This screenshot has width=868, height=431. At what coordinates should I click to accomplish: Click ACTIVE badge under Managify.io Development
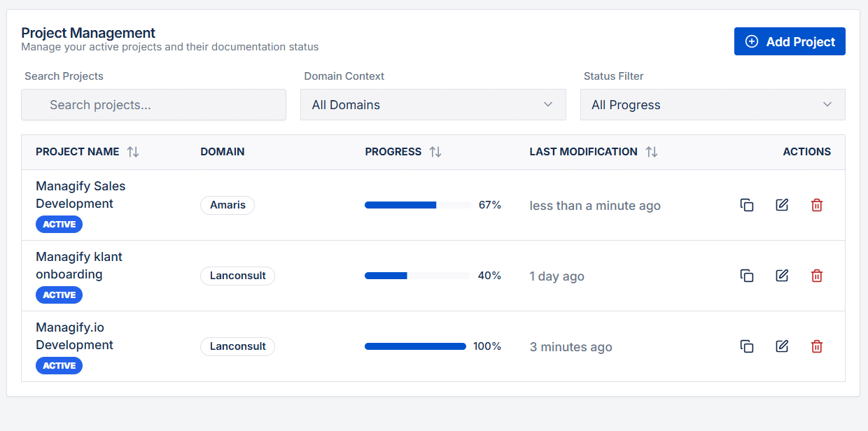point(59,366)
